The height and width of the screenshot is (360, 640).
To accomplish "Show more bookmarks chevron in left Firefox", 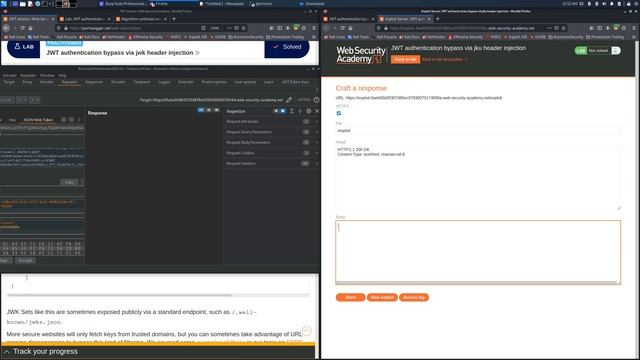I will (x=313, y=37).
